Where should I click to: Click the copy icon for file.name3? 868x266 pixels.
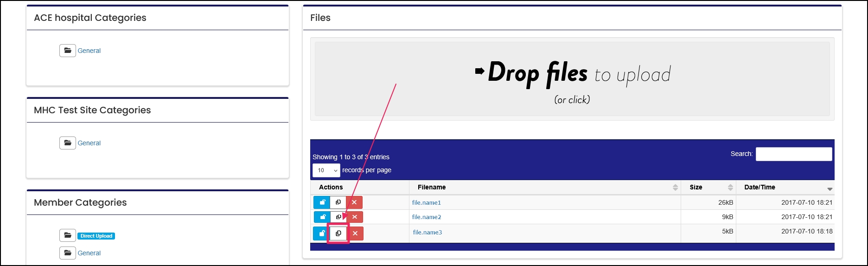click(x=338, y=233)
